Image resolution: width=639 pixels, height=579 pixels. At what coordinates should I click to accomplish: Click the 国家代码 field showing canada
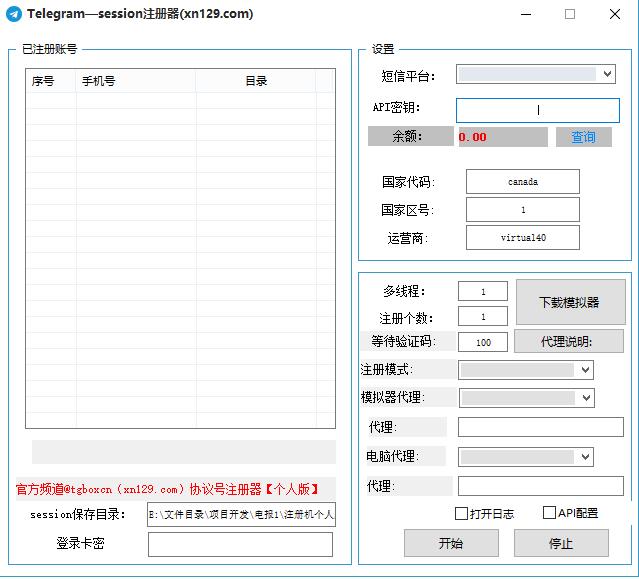point(522,182)
